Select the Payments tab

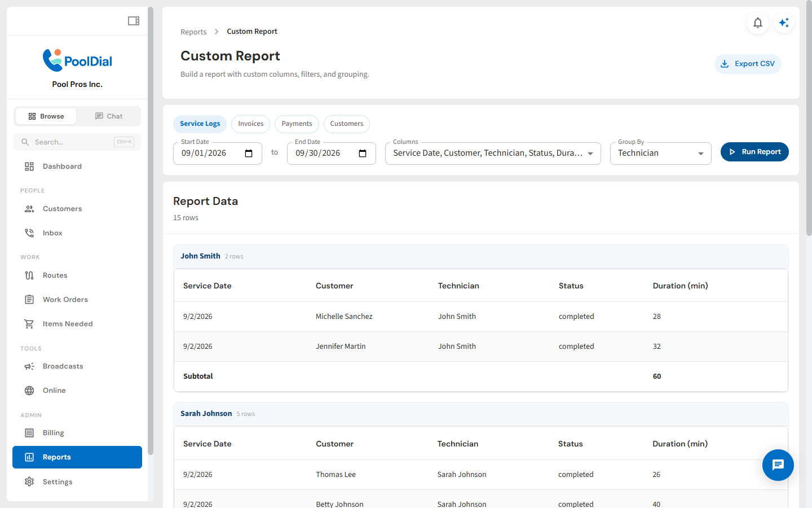pos(297,124)
